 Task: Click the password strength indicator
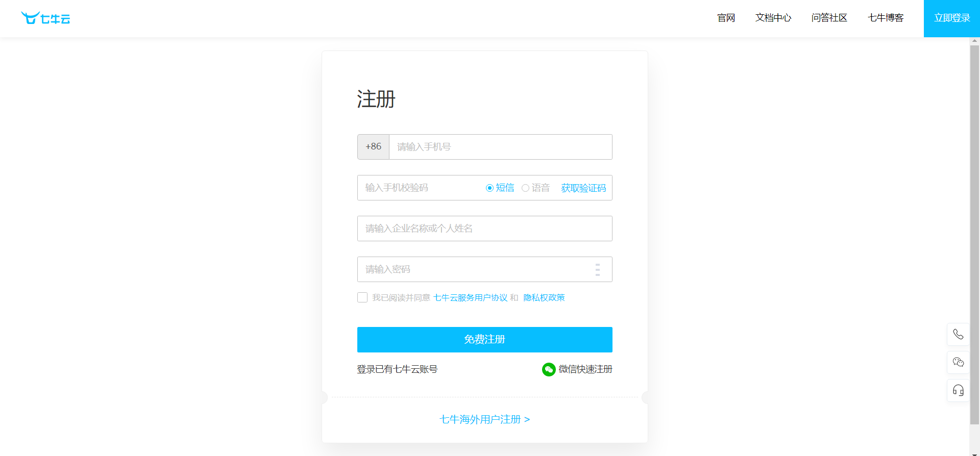click(x=597, y=269)
